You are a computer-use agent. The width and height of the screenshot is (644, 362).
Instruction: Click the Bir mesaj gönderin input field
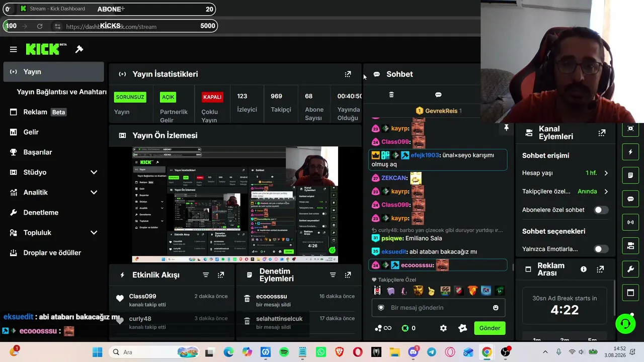click(x=438, y=308)
